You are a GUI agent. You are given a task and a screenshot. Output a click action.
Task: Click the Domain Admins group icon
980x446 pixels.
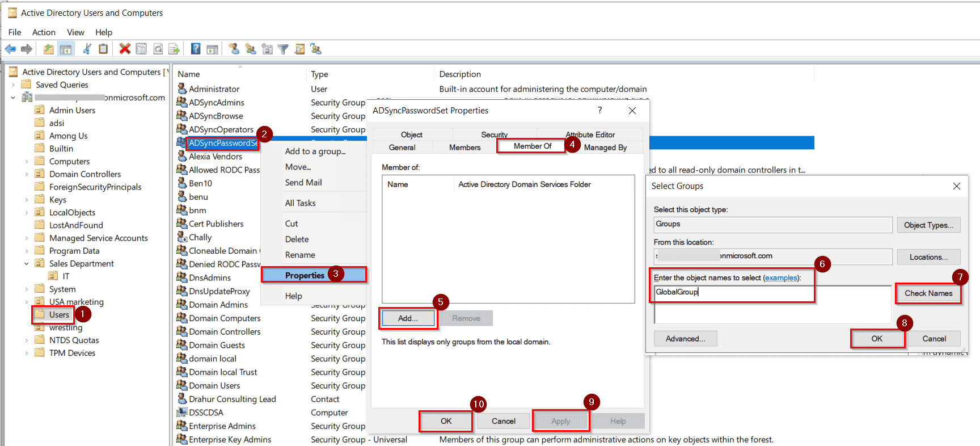(x=182, y=304)
